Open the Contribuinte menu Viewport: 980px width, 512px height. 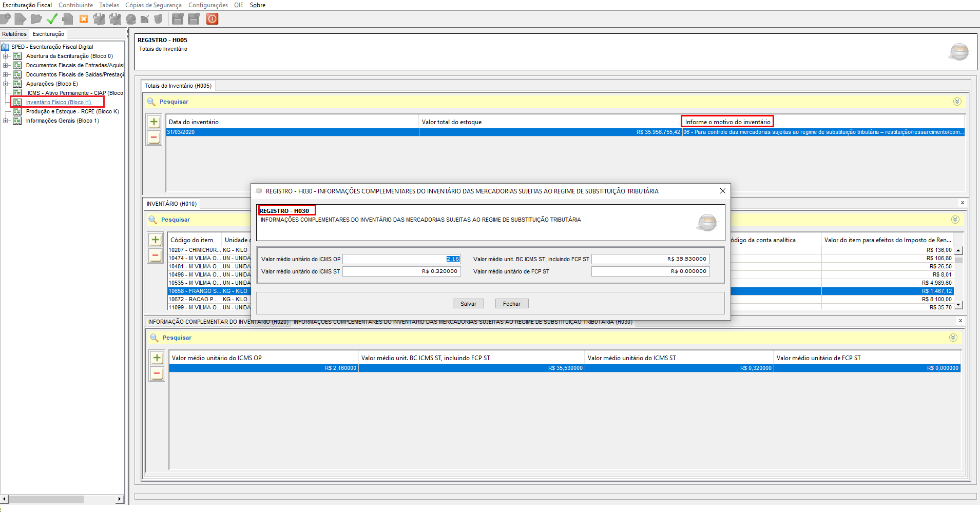(x=75, y=5)
